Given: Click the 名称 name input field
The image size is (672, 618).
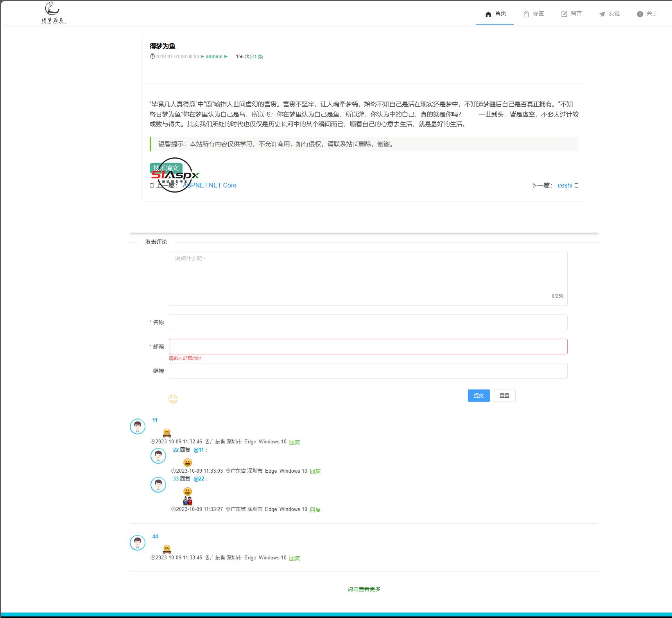Looking at the screenshot, I should tap(368, 322).
